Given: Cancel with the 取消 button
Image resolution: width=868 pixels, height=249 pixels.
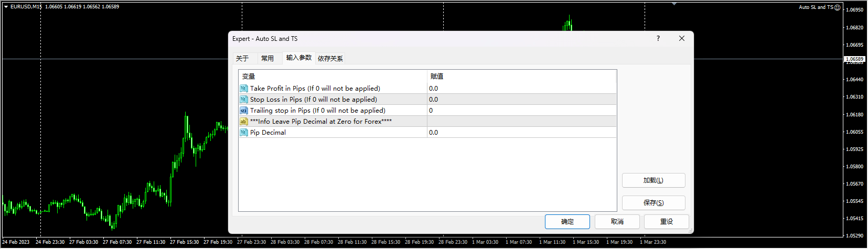Looking at the screenshot, I should [x=617, y=222].
